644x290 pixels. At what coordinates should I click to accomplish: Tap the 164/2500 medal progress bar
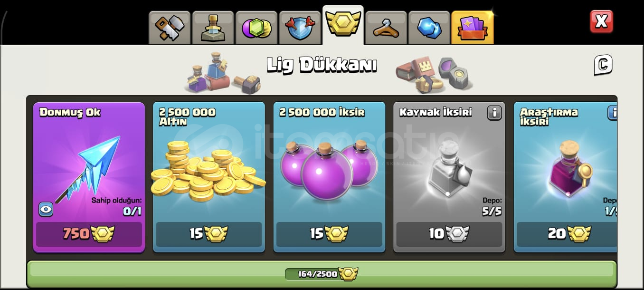click(322, 274)
